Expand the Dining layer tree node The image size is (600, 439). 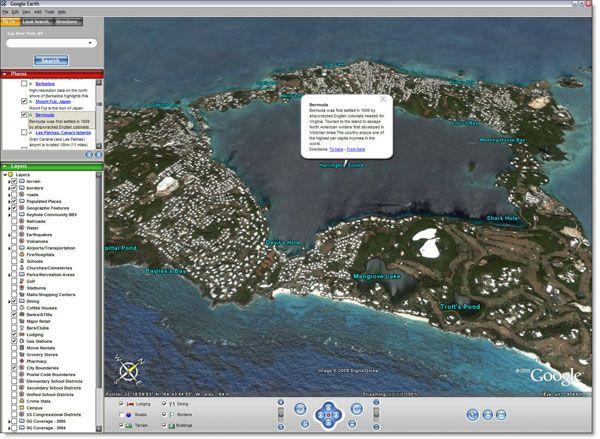(9, 301)
